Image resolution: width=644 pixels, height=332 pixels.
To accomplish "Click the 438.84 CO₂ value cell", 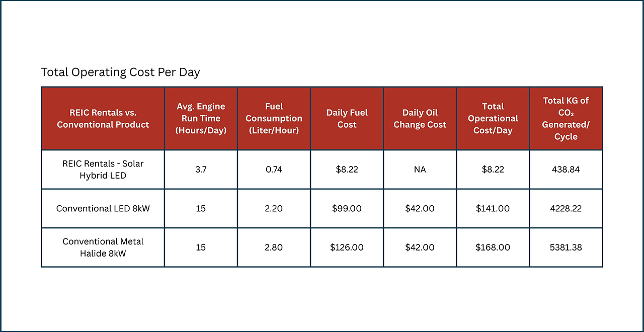I will click(x=566, y=170).
